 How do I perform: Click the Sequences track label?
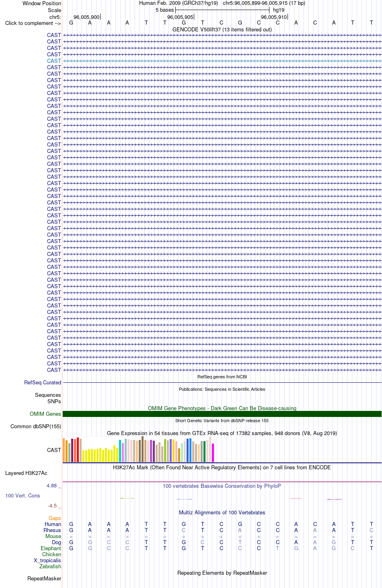tap(48, 395)
